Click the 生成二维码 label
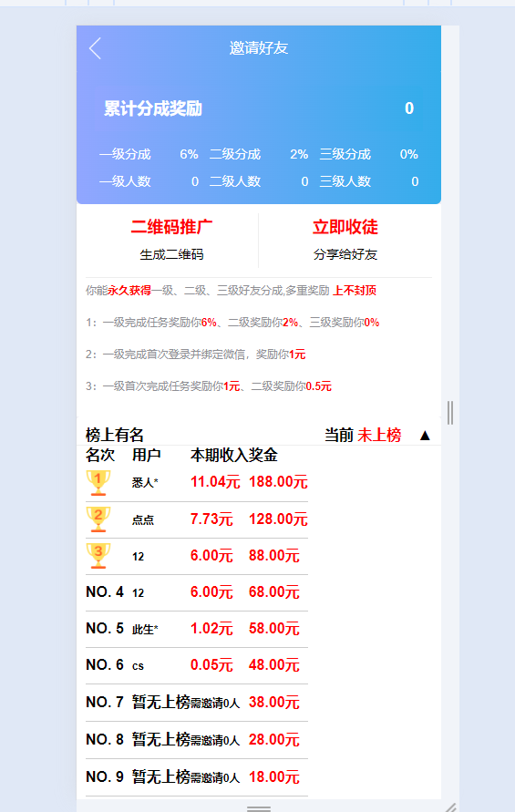This screenshot has width=515, height=812. tap(171, 254)
